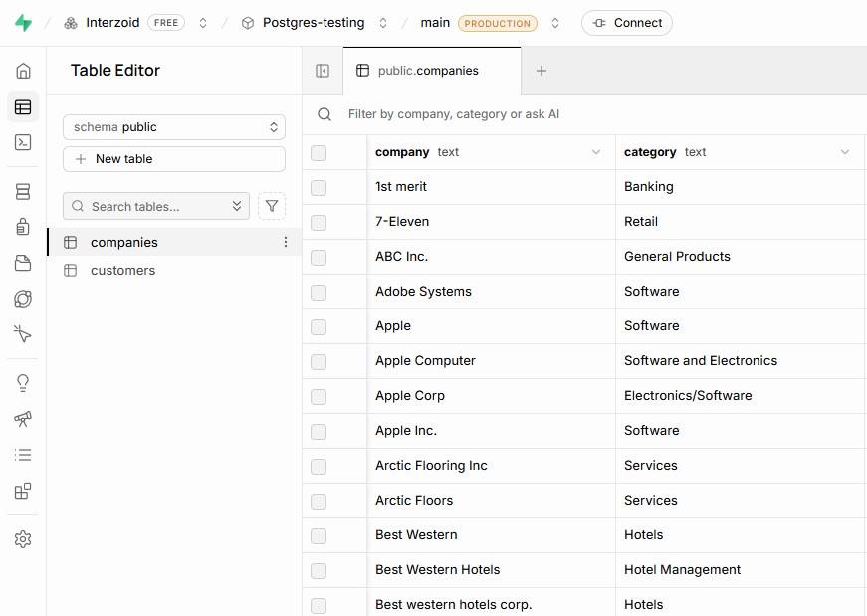This screenshot has width=867, height=616.
Task: Check the row checkbox for Adobe Systems
Action: pos(319,292)
